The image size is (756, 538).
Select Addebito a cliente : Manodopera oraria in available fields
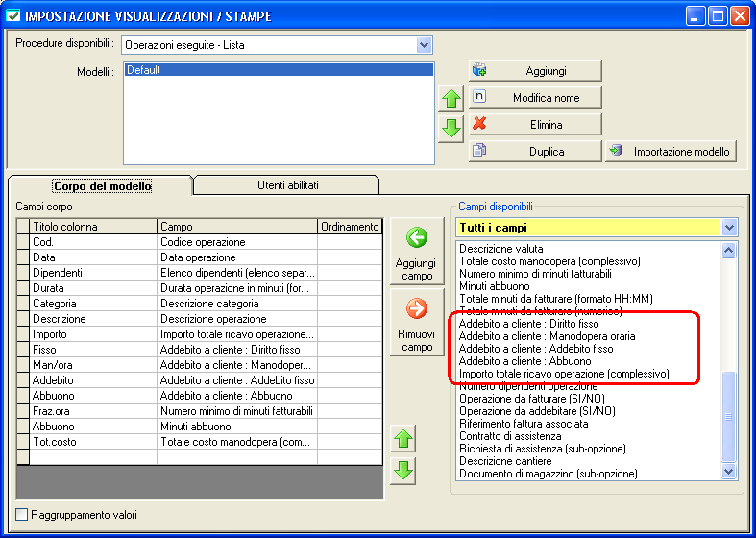point(547,336)
